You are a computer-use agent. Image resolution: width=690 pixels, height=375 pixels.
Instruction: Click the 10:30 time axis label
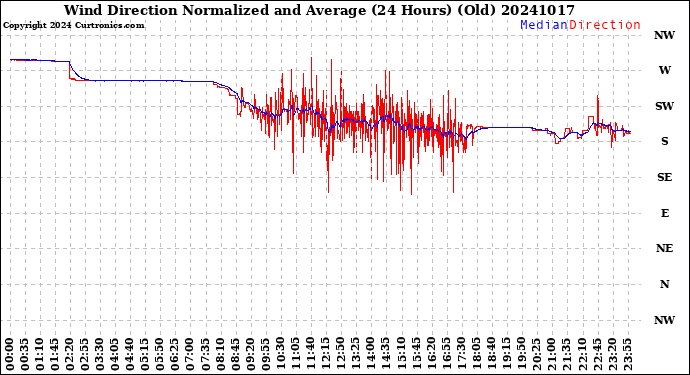click(280, 354)
